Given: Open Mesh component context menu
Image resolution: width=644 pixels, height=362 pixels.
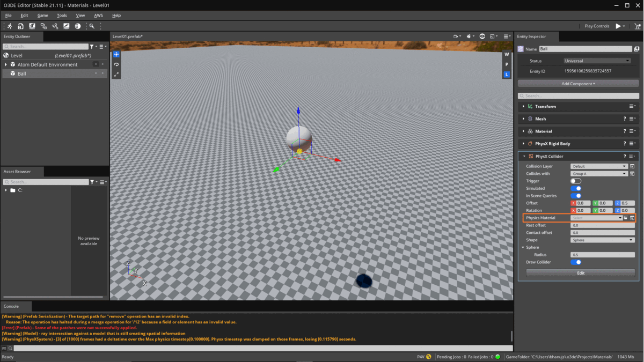Looking at the screenshot, I should (x=633, y=119).
